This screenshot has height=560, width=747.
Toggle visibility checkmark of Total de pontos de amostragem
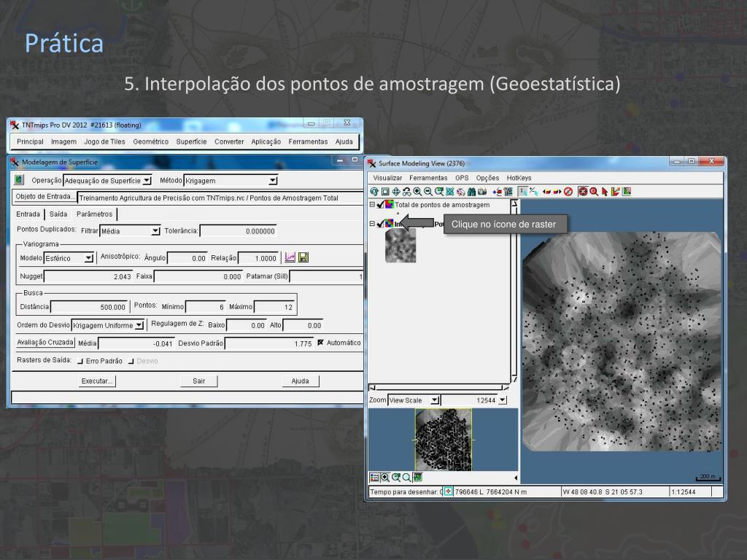pyautogui.click(x=380, y=205)
